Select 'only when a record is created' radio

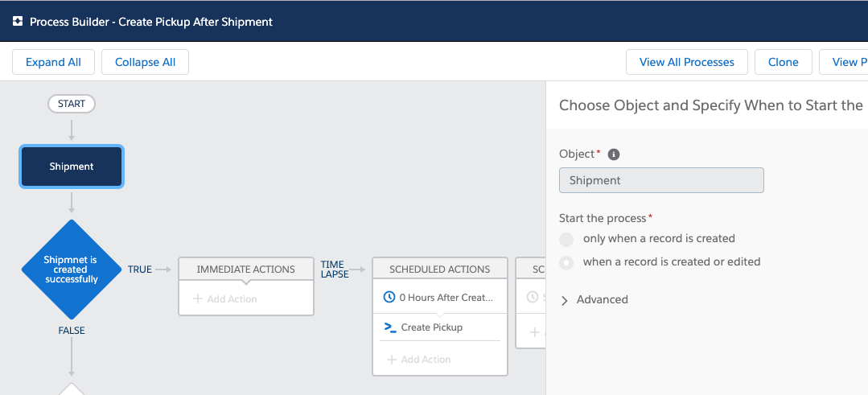point(566,239)
